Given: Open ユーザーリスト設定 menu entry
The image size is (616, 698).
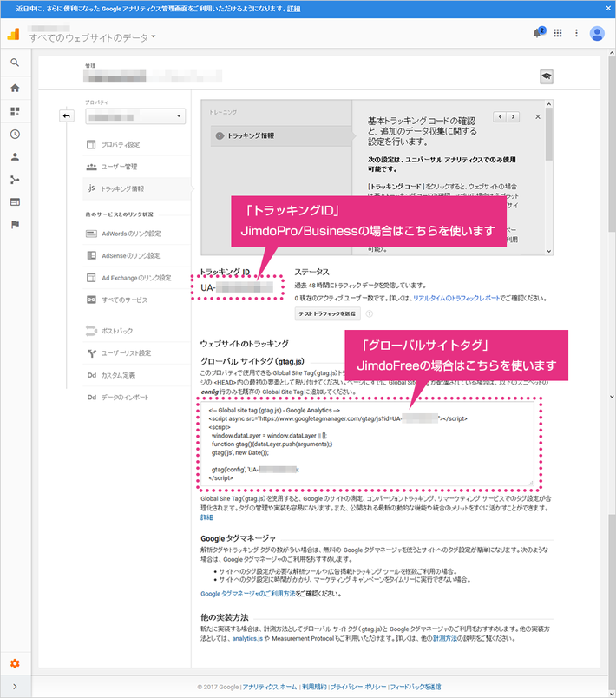Looking at the screenshot, I should tap(136, 353).
